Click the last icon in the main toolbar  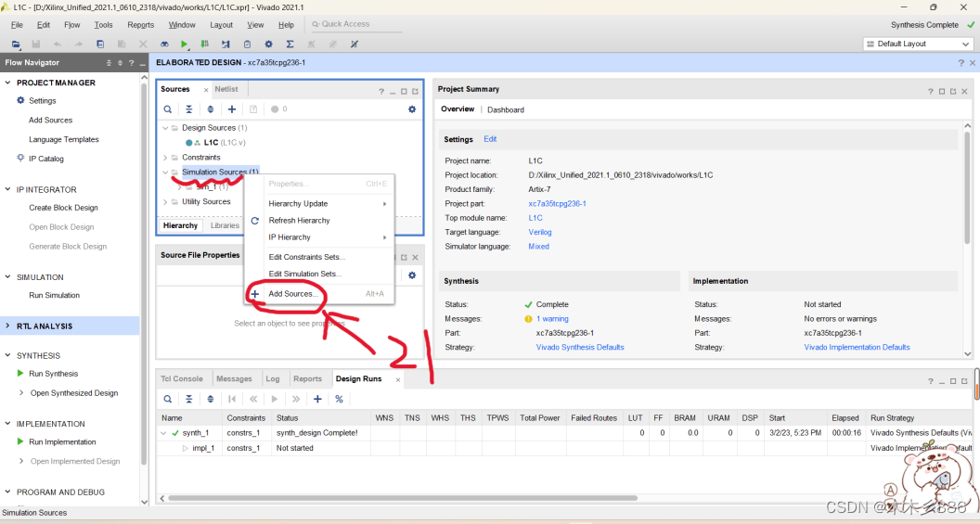pyautogui.click(x=355, y=44)
